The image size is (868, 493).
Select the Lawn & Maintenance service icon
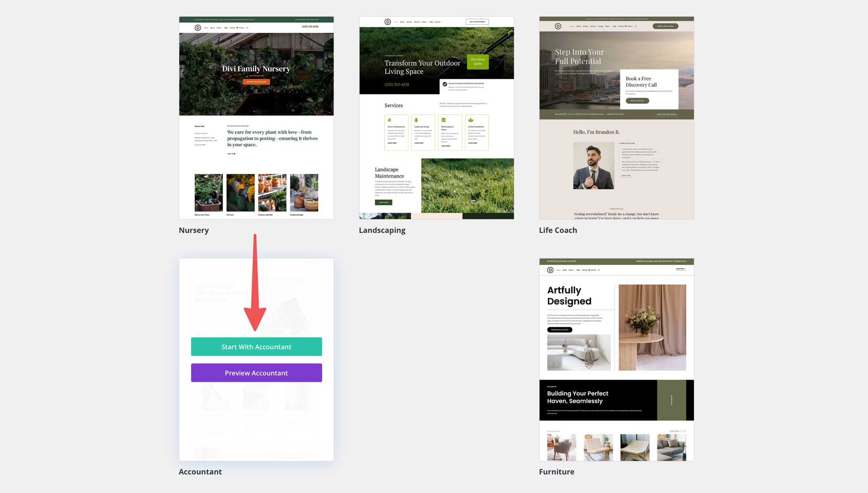(389, 120)
